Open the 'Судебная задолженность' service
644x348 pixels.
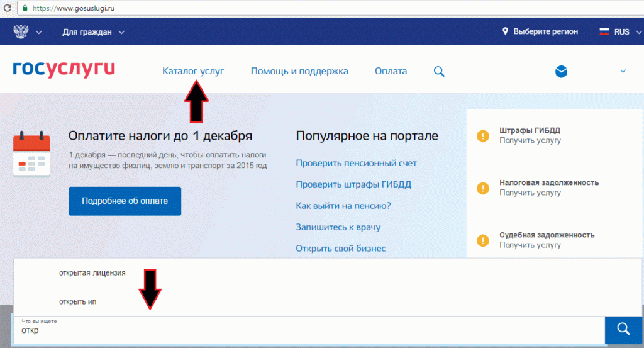coord(547,235)
